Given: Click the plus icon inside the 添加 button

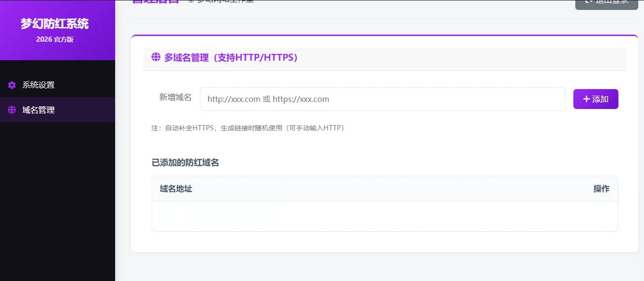Looking at the screenshot, I should (586, 99).
